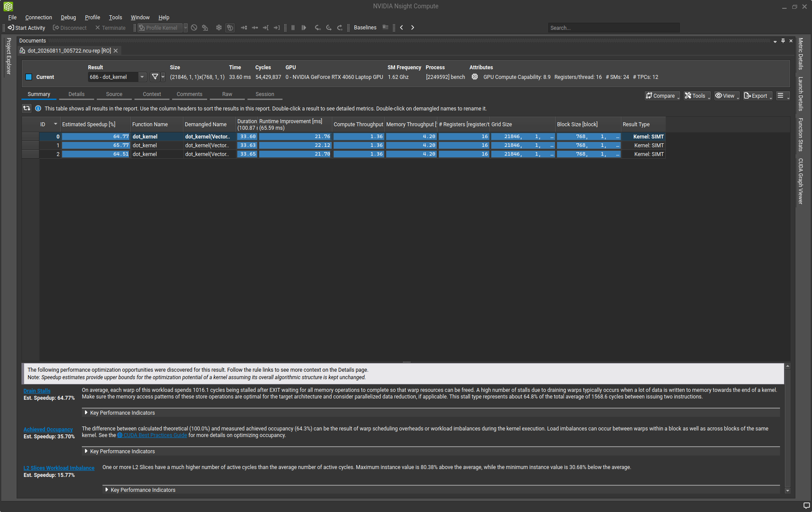Open the Window menu

click(x=140, y=18)
